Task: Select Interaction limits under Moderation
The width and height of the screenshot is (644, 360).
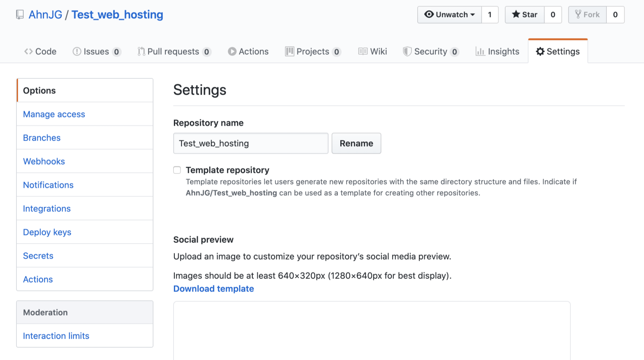Action: point(56,336)
